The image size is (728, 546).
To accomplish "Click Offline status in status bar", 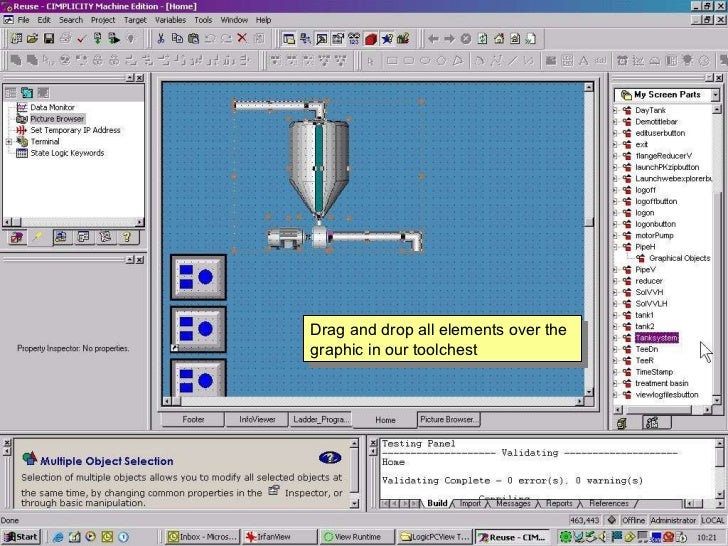I will [x=633, y=520].
